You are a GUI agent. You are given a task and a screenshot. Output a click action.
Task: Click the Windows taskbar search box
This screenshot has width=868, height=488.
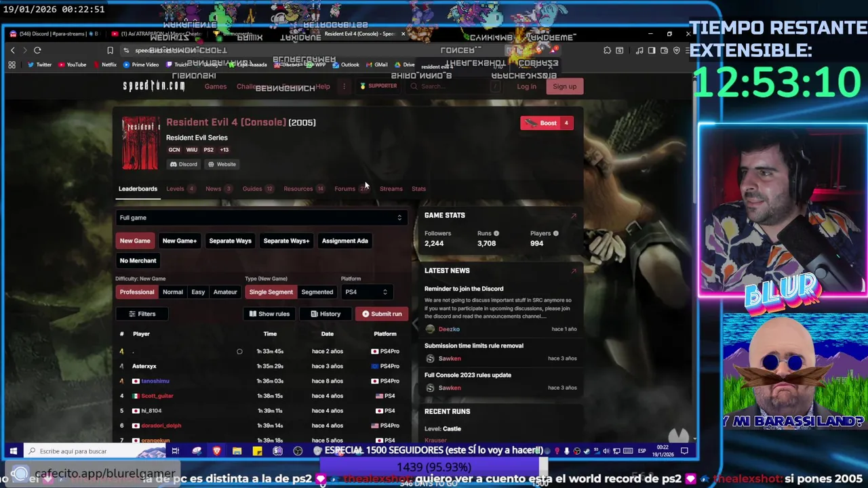(x=95, y=451)
